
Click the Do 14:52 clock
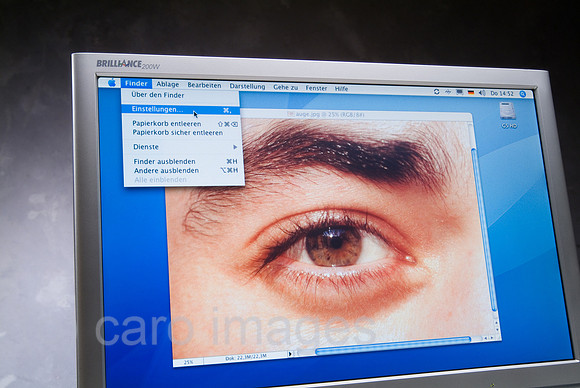pos(502,94)
